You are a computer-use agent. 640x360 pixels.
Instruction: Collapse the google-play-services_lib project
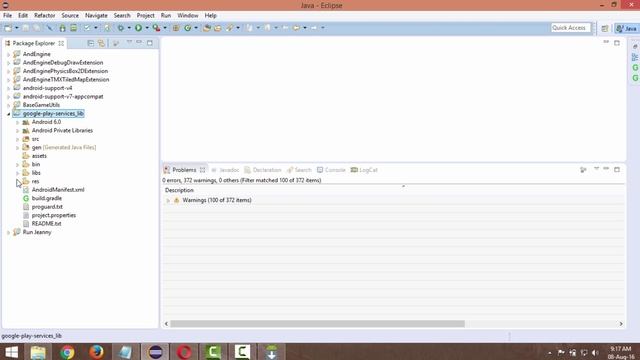(8, 114)
